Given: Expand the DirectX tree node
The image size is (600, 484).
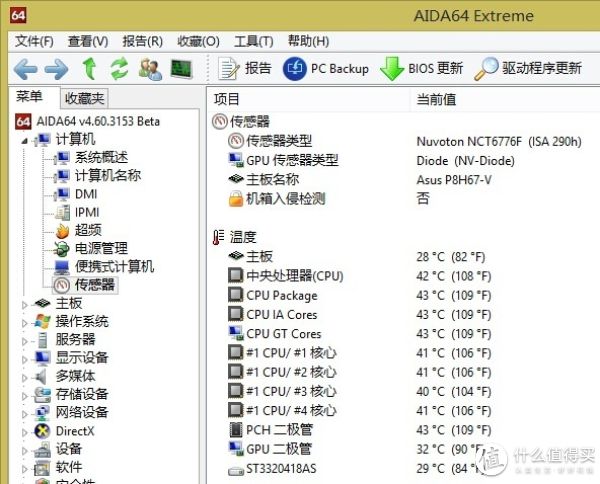Looking at the screenshot, I should pos(24,433).
